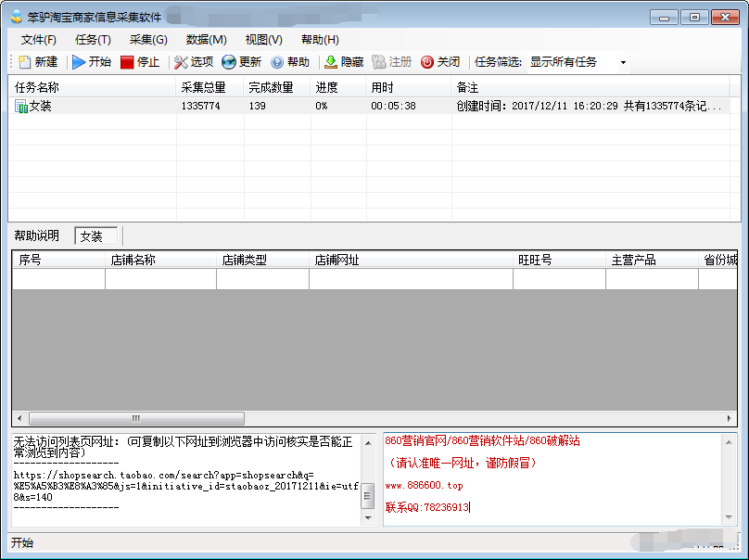Click the results grid left scroll arrow
This screenshot has width=749, height=560.
(19, 418)
